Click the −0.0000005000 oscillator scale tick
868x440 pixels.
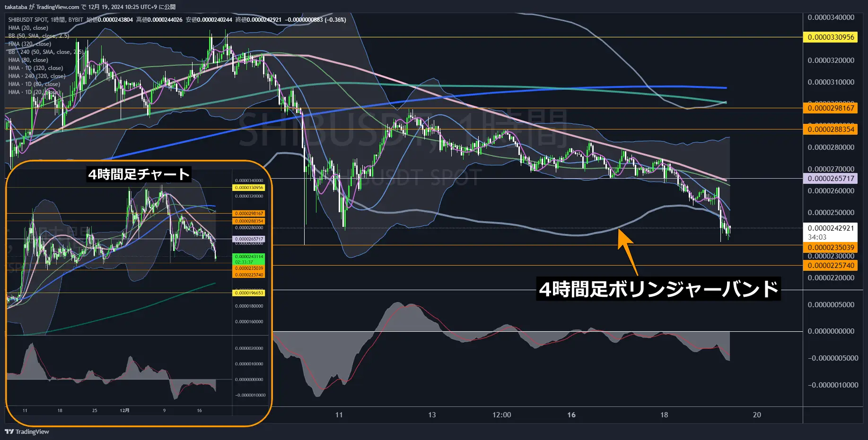tap(833, 358)
